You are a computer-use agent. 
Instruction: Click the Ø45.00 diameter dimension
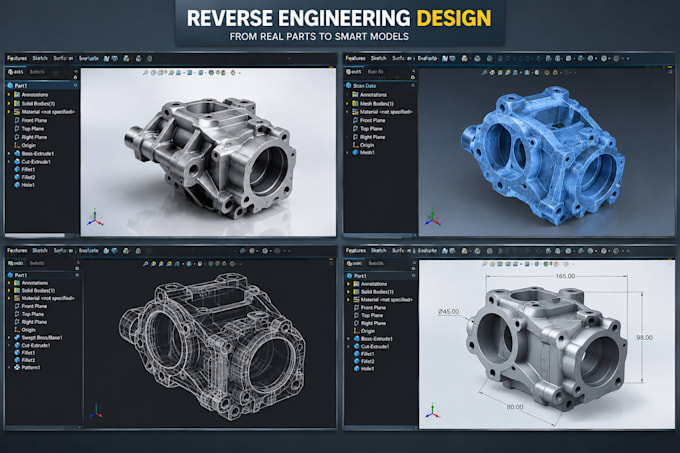click(x=448, y=311)
